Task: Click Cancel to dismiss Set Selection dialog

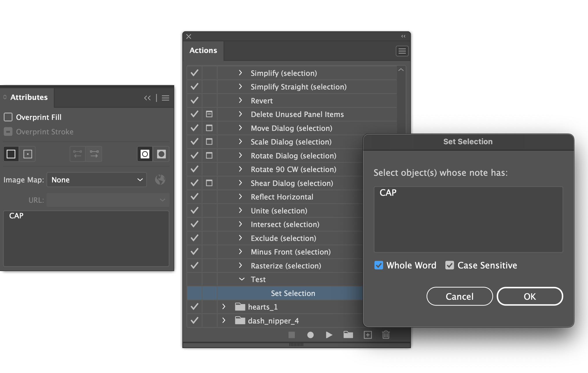Action: 460,296
